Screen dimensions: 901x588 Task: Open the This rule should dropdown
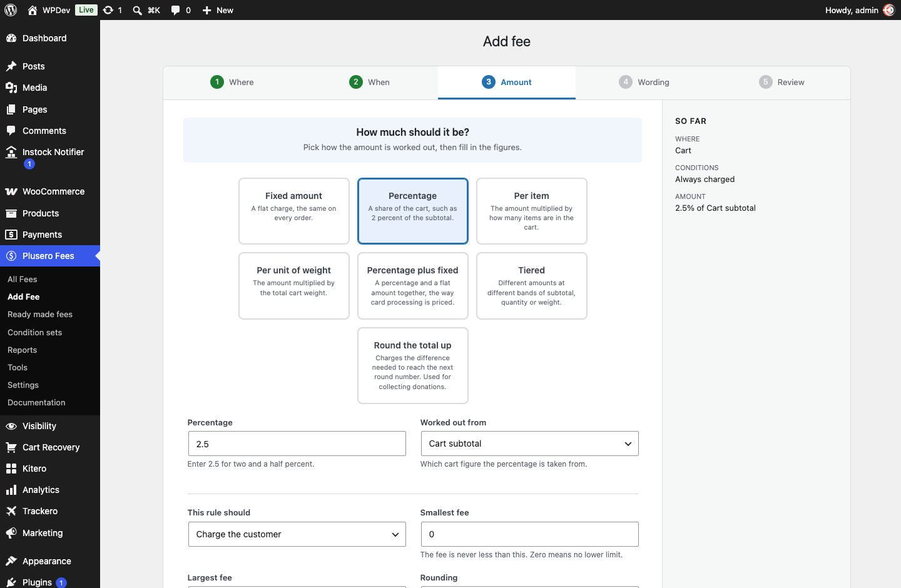[x=297, y=534]
